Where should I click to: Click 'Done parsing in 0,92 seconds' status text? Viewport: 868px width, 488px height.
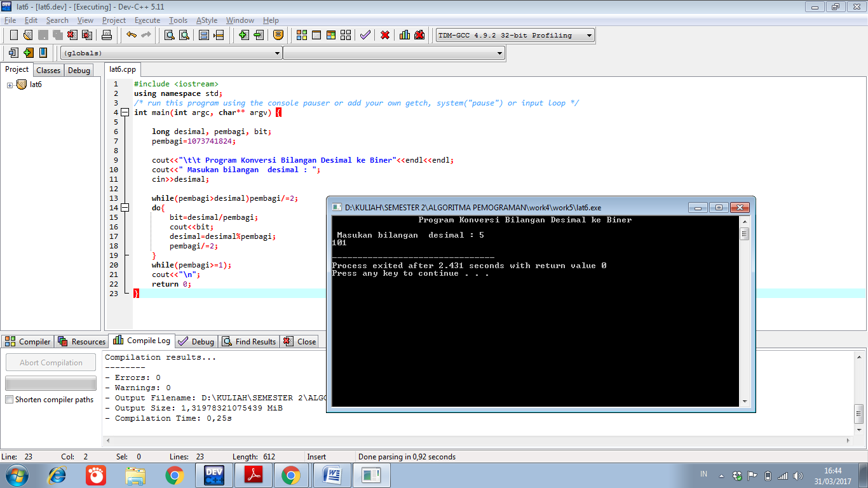click(x=407, y=457)
